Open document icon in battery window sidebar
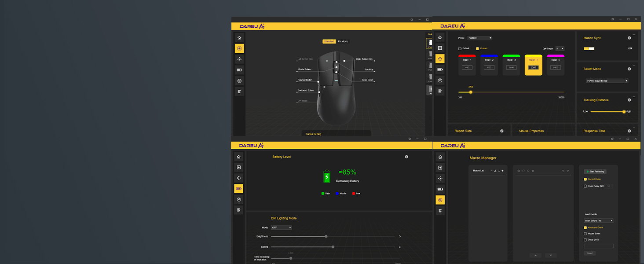The width and height of the screenshot is (644, 264). point(238,210)
